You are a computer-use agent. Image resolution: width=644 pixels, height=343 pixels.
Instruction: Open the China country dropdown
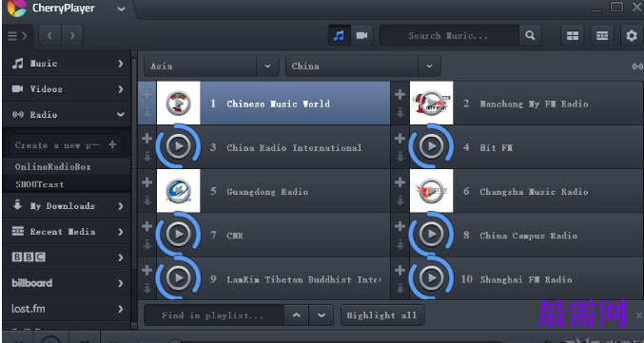coord(363,67)
